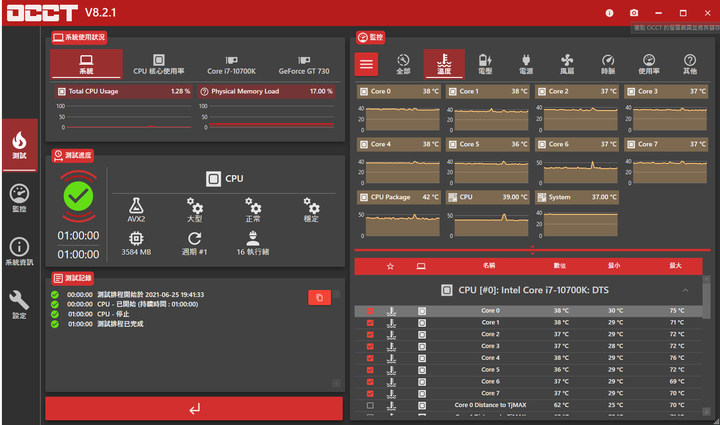Show all sensors with 全部 tab
The image size is (720, 425).
point(403,64)
